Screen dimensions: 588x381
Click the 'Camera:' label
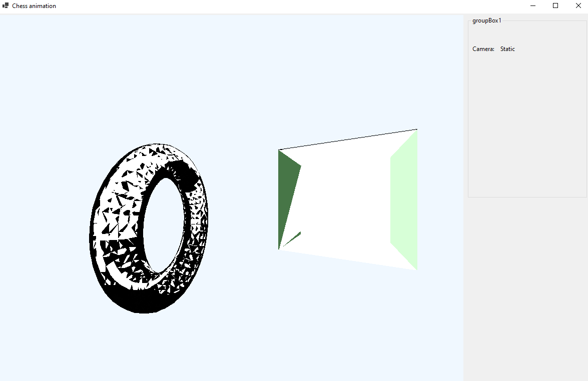pos(483,49)
